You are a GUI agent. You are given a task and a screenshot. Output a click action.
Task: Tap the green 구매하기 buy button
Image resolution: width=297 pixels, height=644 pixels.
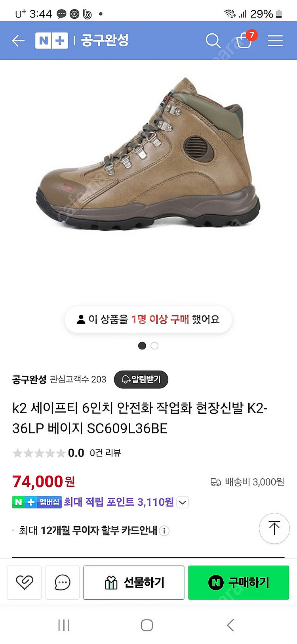[238, 582]
